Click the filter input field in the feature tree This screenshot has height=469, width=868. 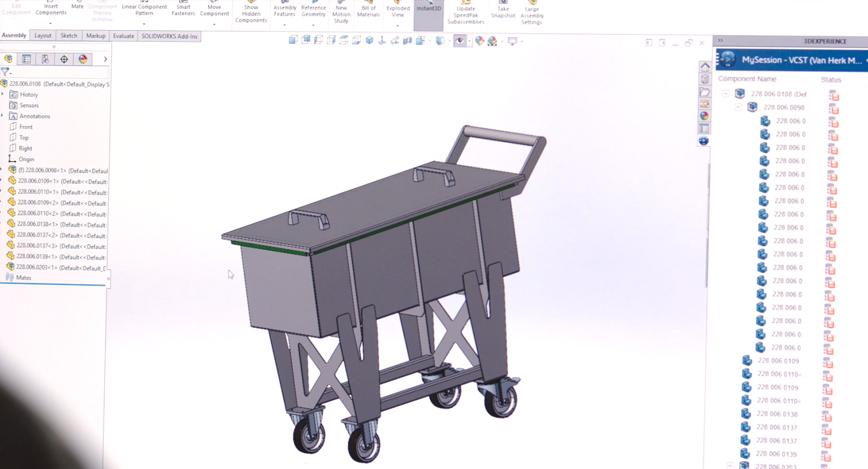(x=59, y=72)
